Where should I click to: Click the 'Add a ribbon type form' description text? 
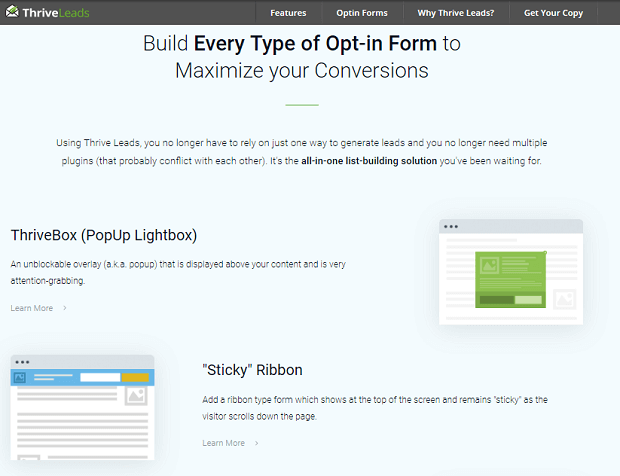[x=375, y=408]
